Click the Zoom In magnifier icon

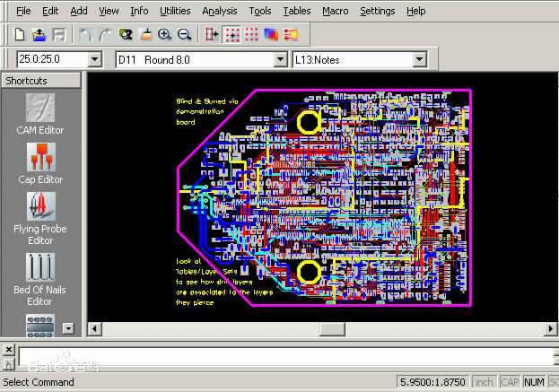point(165,35)
